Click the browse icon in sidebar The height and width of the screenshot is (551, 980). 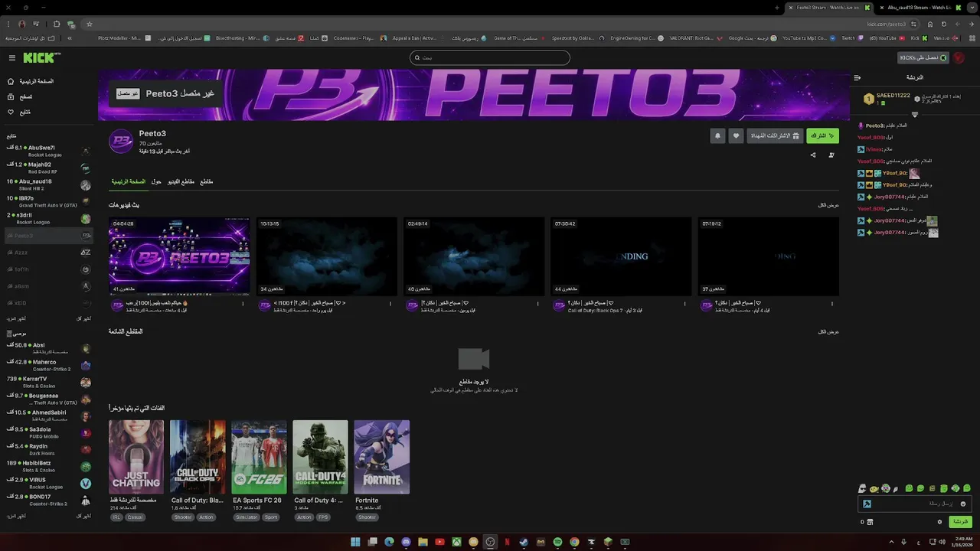point(11,97)
